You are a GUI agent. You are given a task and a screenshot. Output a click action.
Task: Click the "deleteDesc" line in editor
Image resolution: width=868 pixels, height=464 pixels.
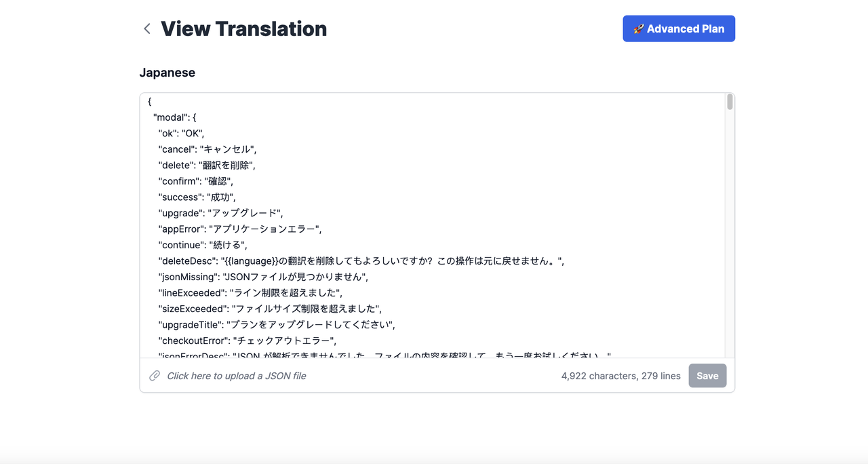[361, 260]
